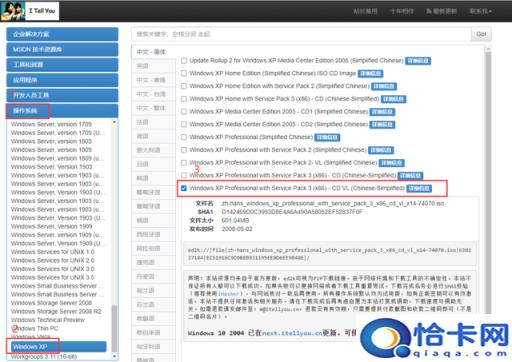Switch to the 意大利语 language tab
Image resolution: width=512 pixels, height=362 pixels.
(x=153, y=150)
